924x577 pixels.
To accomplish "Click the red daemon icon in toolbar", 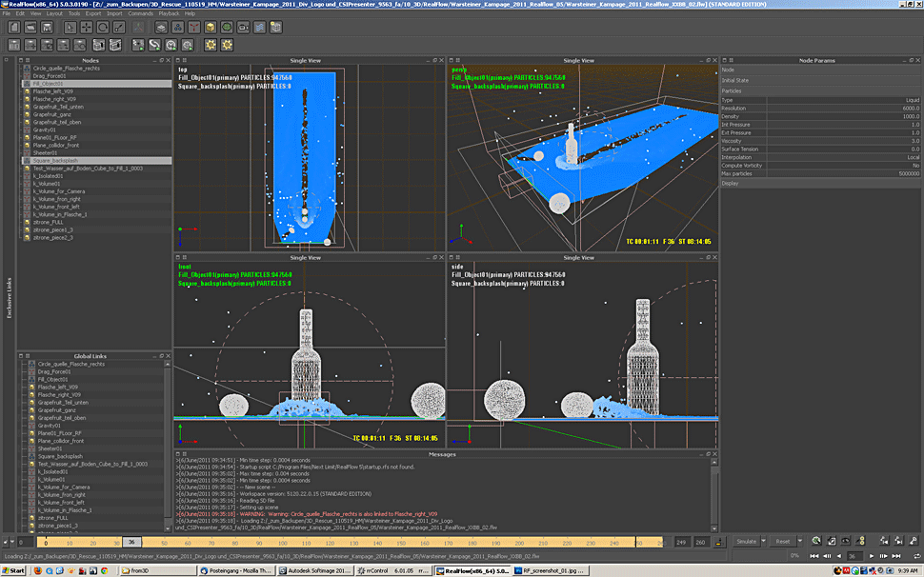I will click(194, 28).
